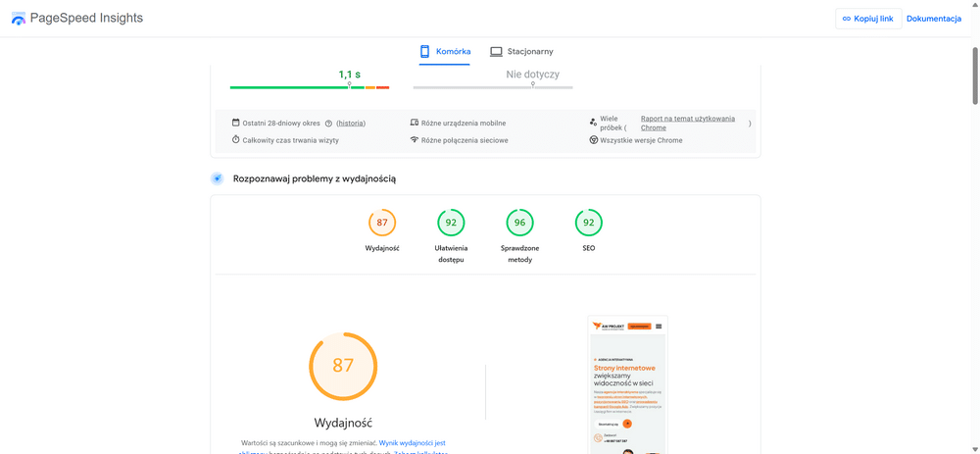Viewport: 980px width, 454px height.
Task: Open the help icon next to historia
Action: pos(328,124)
